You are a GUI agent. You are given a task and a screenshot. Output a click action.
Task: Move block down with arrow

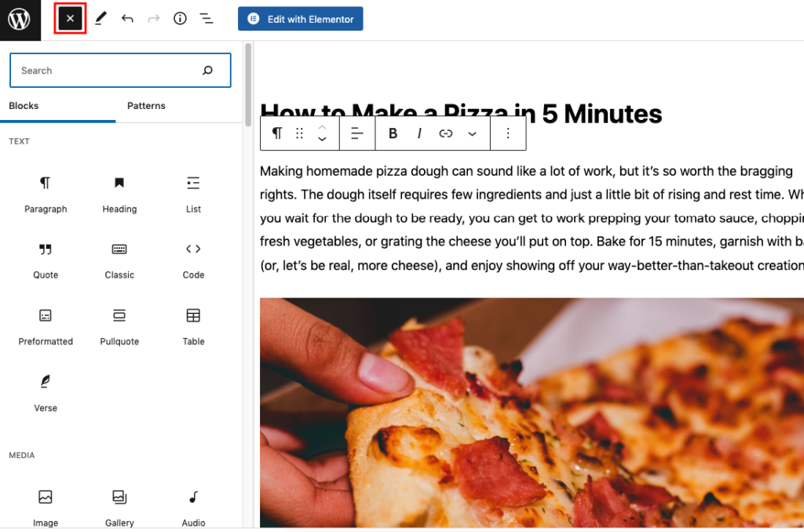point(322,140)
